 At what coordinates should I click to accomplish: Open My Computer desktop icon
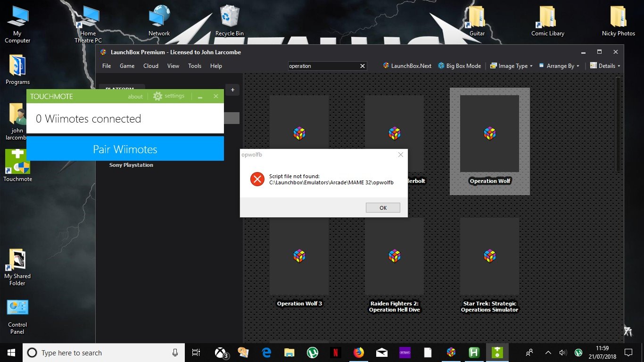point(17,25)
